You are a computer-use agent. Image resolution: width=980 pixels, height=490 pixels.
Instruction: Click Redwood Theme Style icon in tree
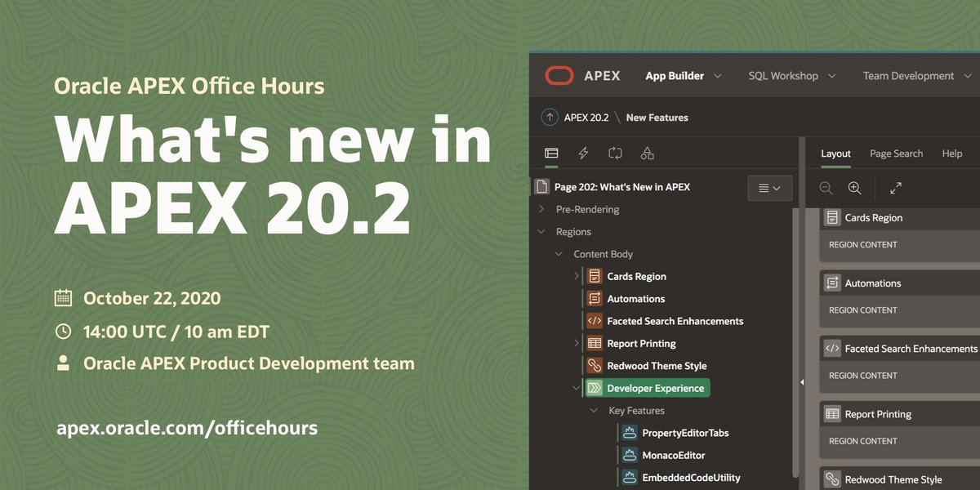594,366
